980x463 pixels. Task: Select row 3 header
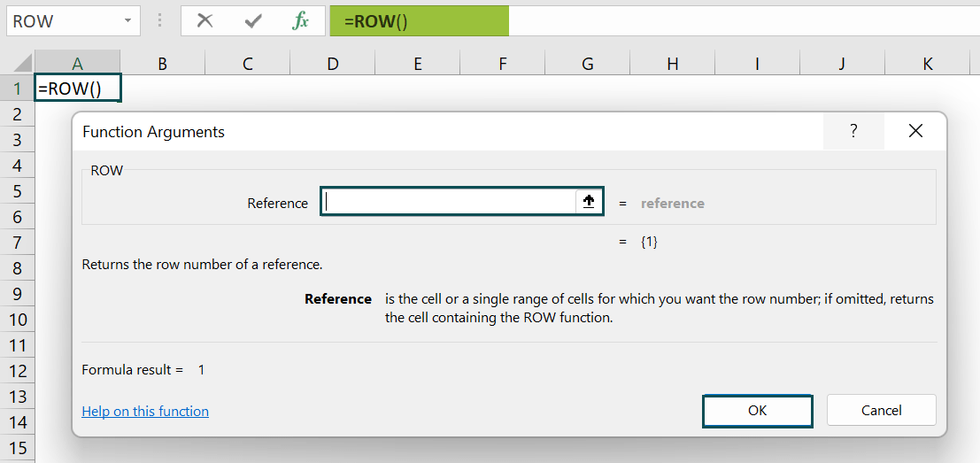(x=18, y=139)
